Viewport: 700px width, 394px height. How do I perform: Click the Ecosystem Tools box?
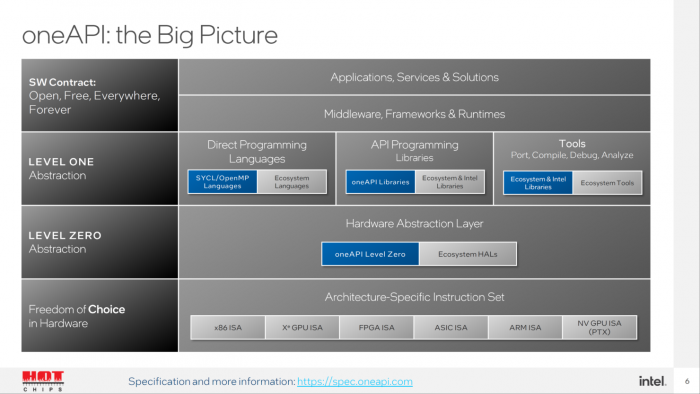(x=607, y=183)
